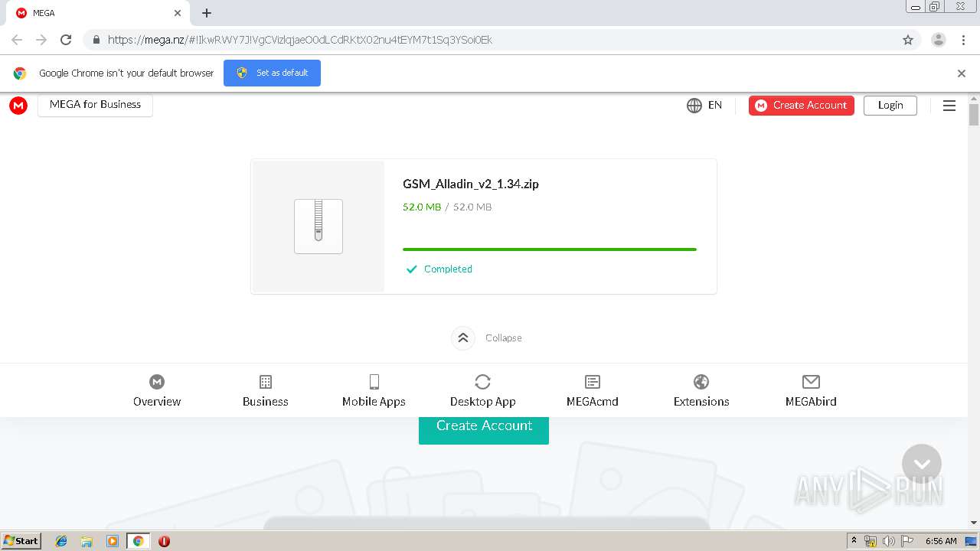Reload the page
Image resolution: width=980 pixels, height=551 pixels.
[x=66, y=40]
